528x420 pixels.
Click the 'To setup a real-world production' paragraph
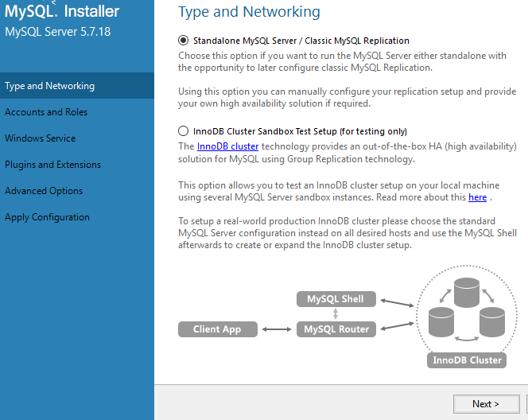pos(347,233)
